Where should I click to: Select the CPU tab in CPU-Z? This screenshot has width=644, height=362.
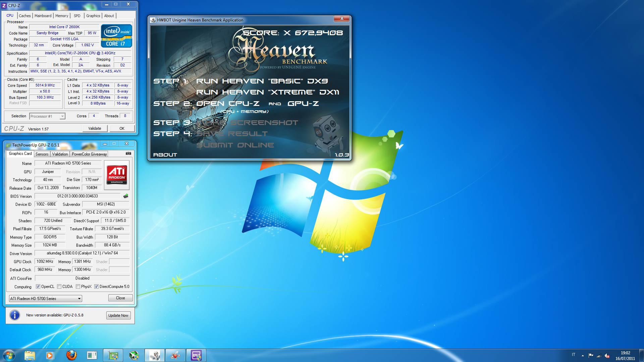coord(10,15)
